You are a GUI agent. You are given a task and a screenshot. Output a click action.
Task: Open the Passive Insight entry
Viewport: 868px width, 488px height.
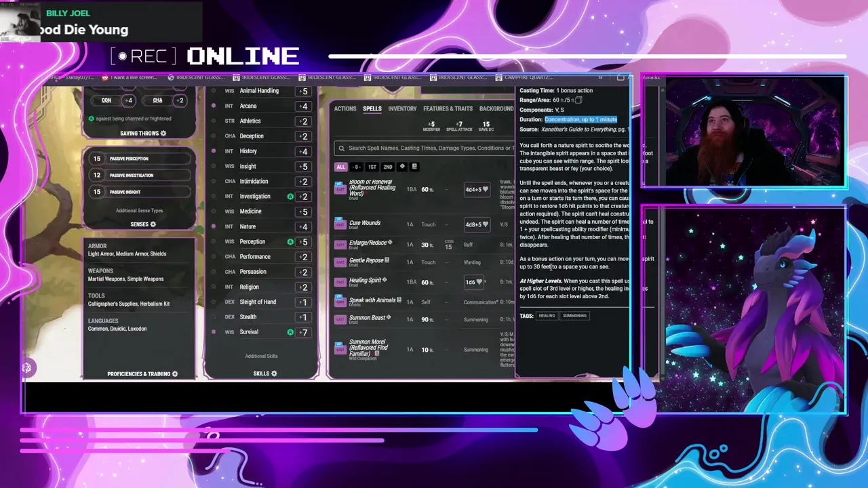(138, 192)
